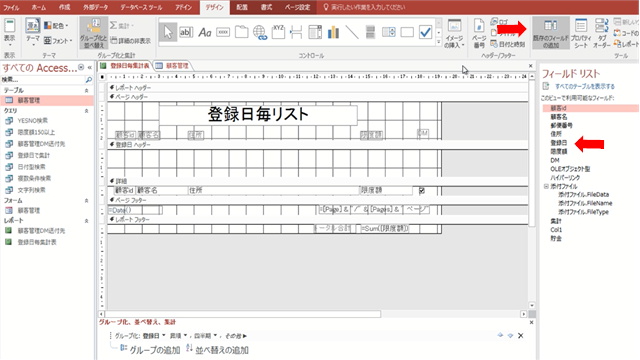
Task: Switch to the 作成 ribbon tab
Action: [x=64, y=7]
